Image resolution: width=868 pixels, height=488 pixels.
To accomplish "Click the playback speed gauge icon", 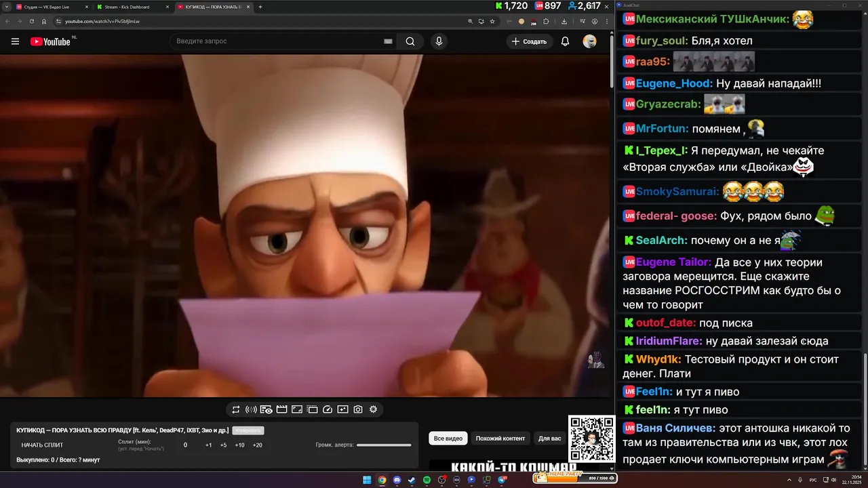I will pos(328,409).
